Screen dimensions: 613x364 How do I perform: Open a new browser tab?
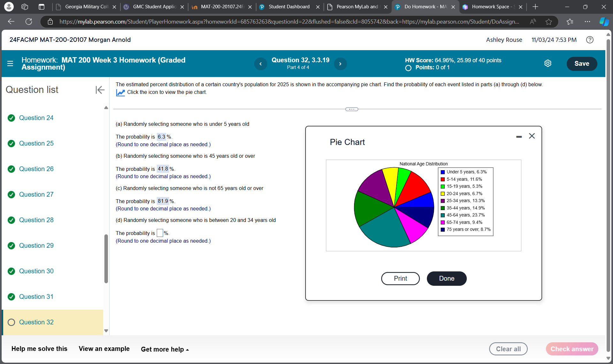[x=535, y=7]
